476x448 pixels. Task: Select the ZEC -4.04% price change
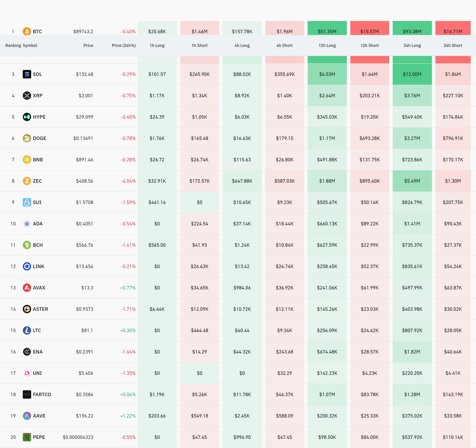128,181
